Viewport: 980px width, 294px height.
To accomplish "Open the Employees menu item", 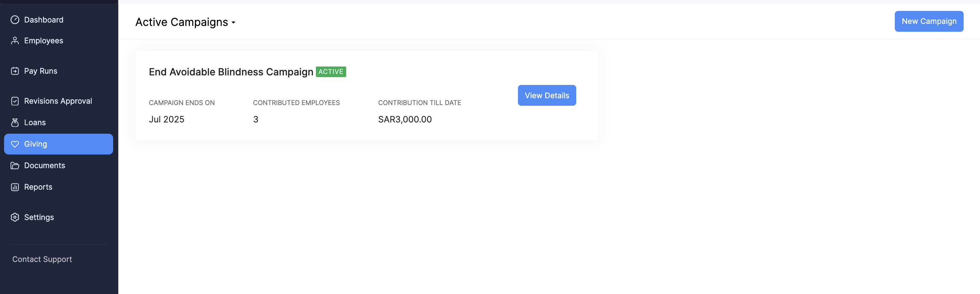I will 43,41.
